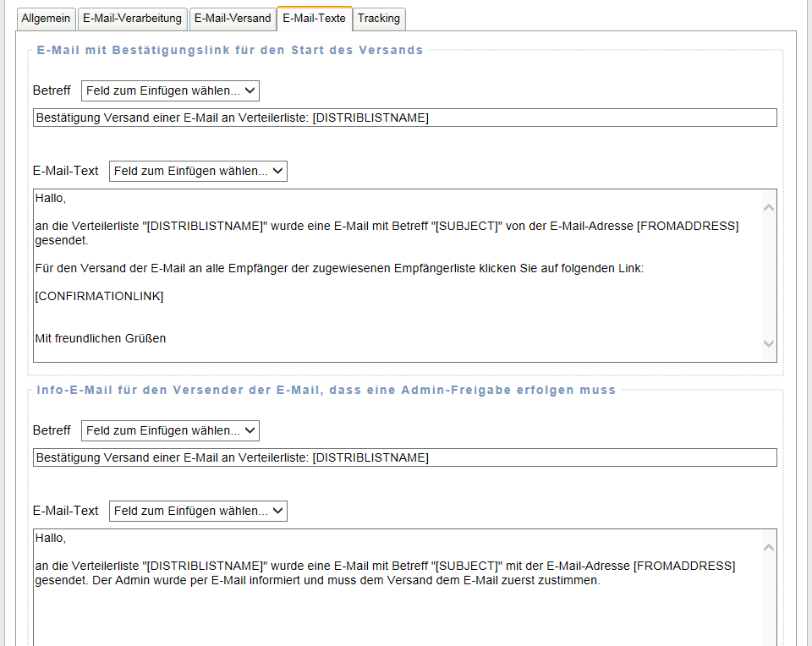Click "Hallo," in the Admin-Freigabe email body
Screen dimensions: 812x646
pos(51,538)
